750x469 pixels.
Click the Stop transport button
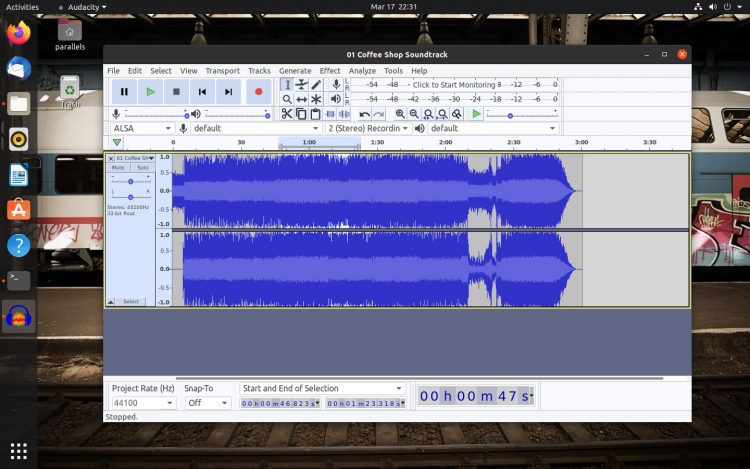tap(176, 92)
